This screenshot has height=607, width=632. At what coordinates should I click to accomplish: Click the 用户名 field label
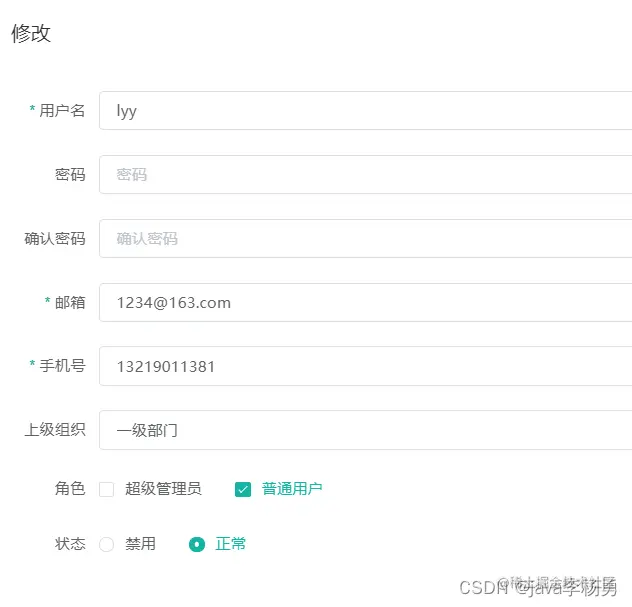coord(62,110)
